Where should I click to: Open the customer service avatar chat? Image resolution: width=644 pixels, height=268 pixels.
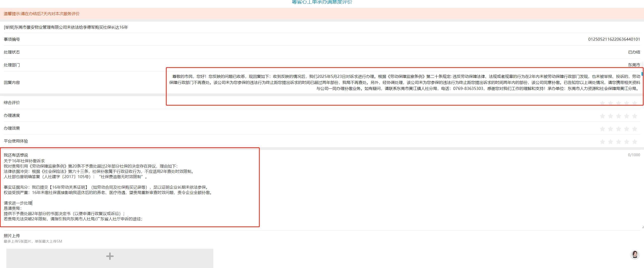coord(635,254)
